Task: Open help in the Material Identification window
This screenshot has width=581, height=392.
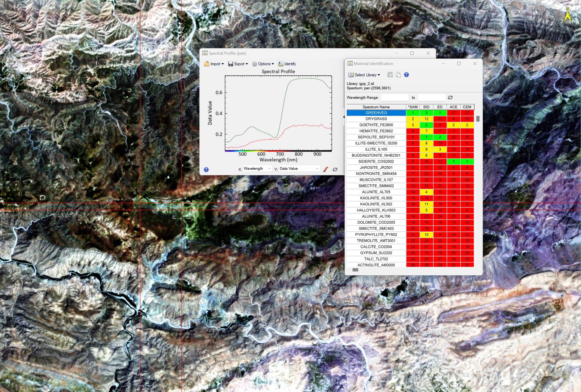Action: point(407,75)
